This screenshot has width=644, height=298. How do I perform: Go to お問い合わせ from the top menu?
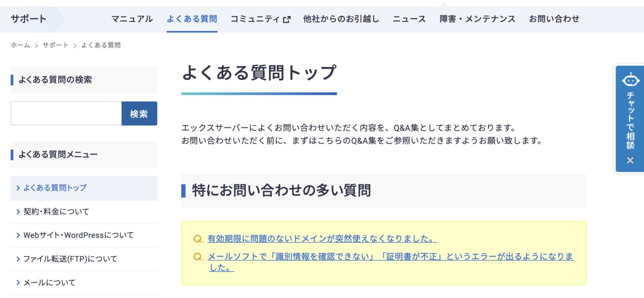(554, 18)
